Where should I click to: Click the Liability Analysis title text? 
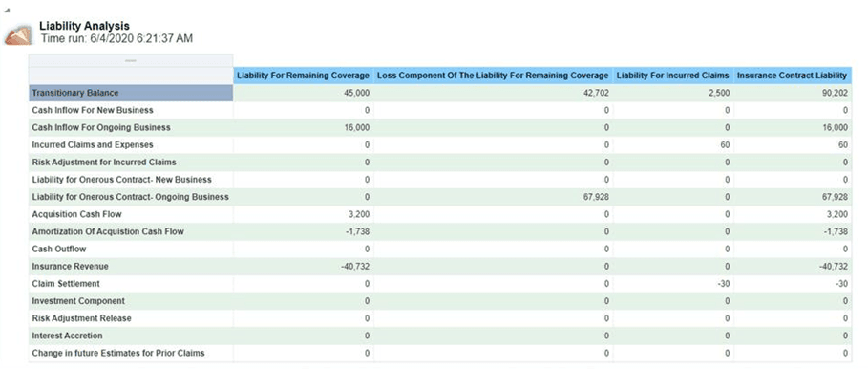coord(85,26)
